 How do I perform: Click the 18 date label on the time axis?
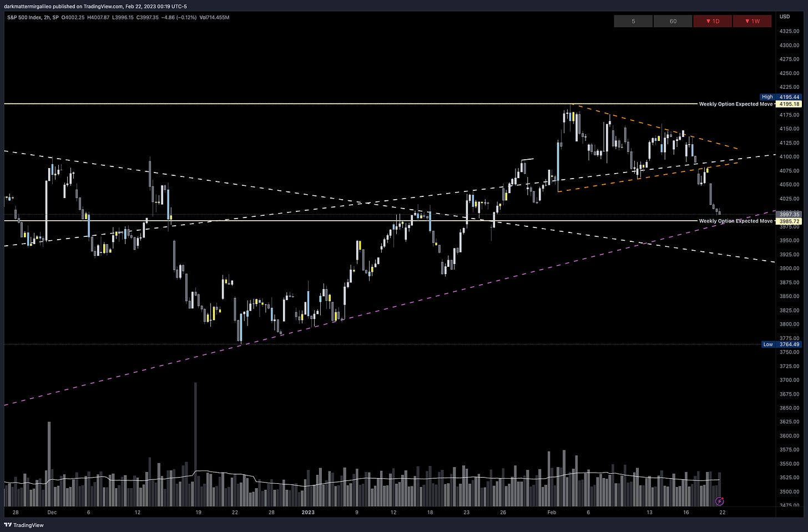pos(430,513)
